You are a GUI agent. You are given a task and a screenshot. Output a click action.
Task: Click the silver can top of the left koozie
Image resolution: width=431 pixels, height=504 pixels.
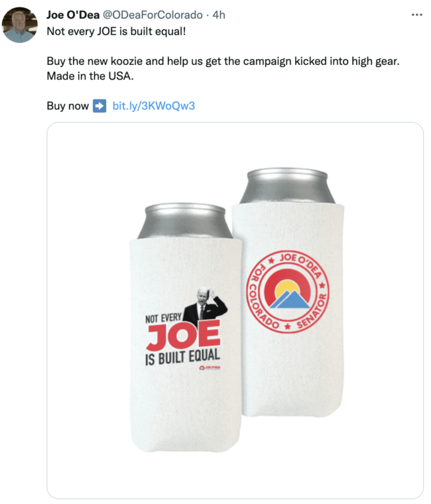pyautogui.click(x=185, y=221)
